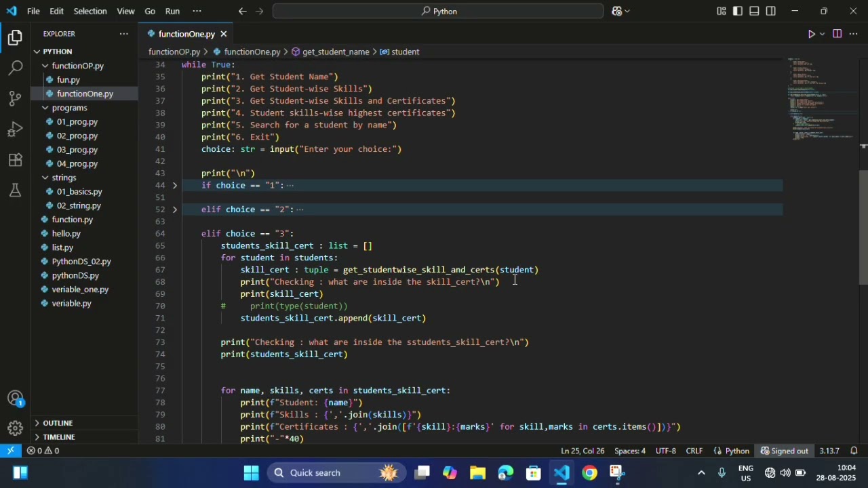Toggle the secondary side bar
The image size is (868, 488).
point(771,11)
